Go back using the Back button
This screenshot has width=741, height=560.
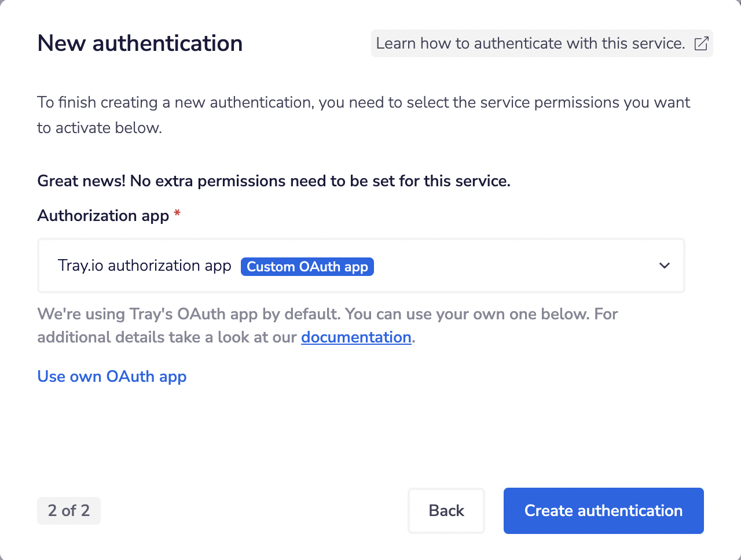coord(446,510)
